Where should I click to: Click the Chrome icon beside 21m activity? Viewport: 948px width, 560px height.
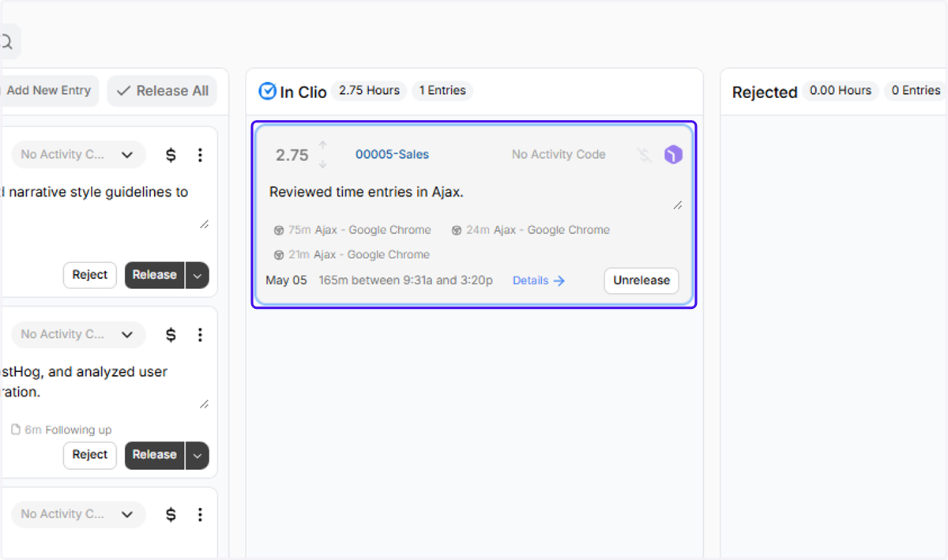pyautogui.click(x=279, y=255)
